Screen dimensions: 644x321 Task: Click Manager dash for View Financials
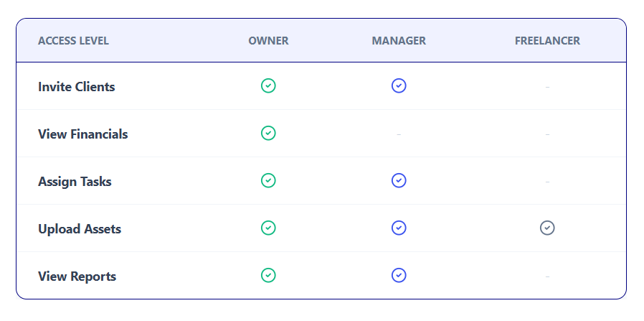(x=399, y=134)
